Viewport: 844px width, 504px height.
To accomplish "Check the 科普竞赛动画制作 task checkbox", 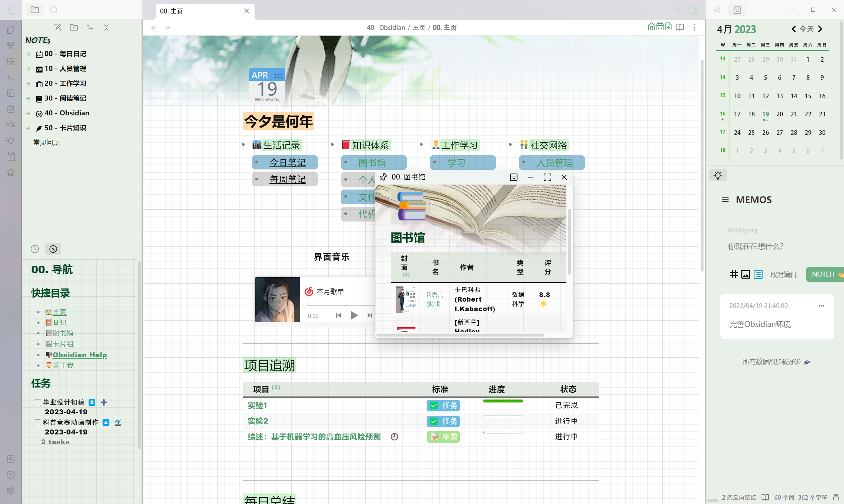I will [x=37, y=423].
